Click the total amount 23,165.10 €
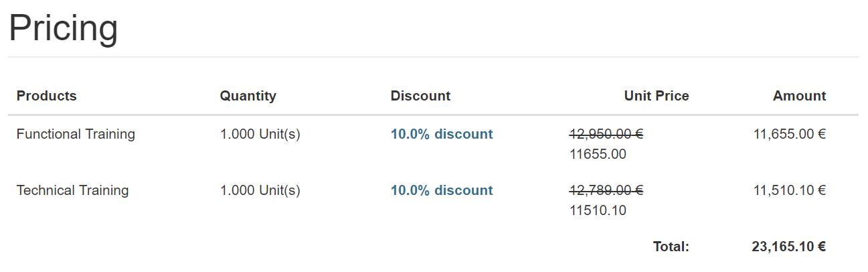 coord(788,247)
